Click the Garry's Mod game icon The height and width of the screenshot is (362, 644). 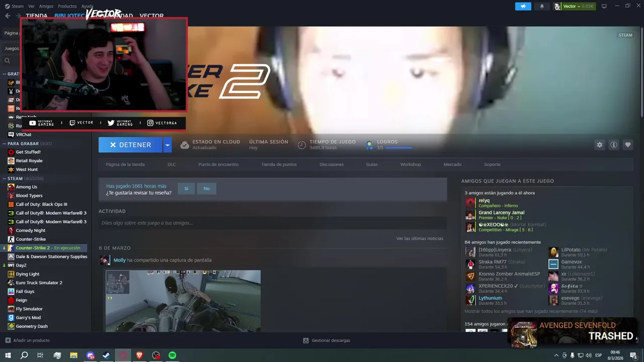[11, 317]
